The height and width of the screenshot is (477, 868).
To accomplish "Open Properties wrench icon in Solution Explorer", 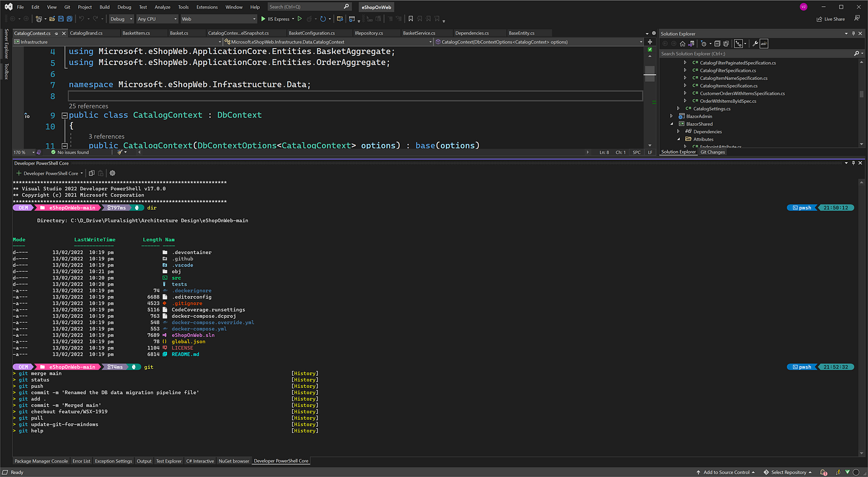I will tap(755, 44).
